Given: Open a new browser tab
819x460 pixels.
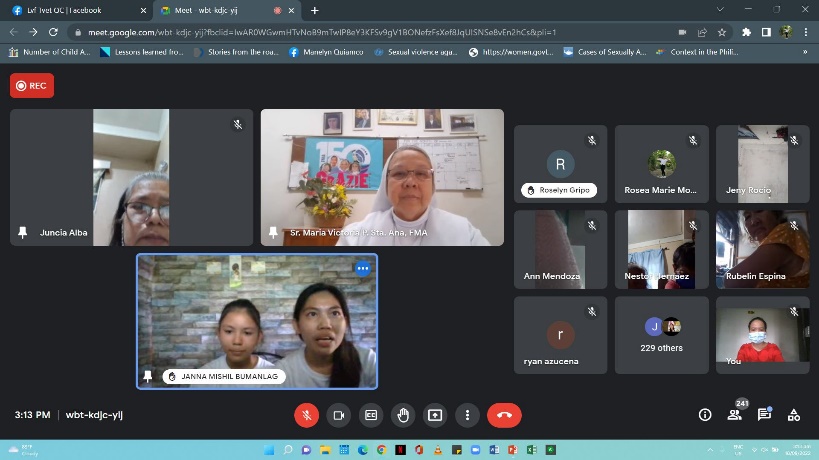Looking at the screenshot, I should [315, 10].
